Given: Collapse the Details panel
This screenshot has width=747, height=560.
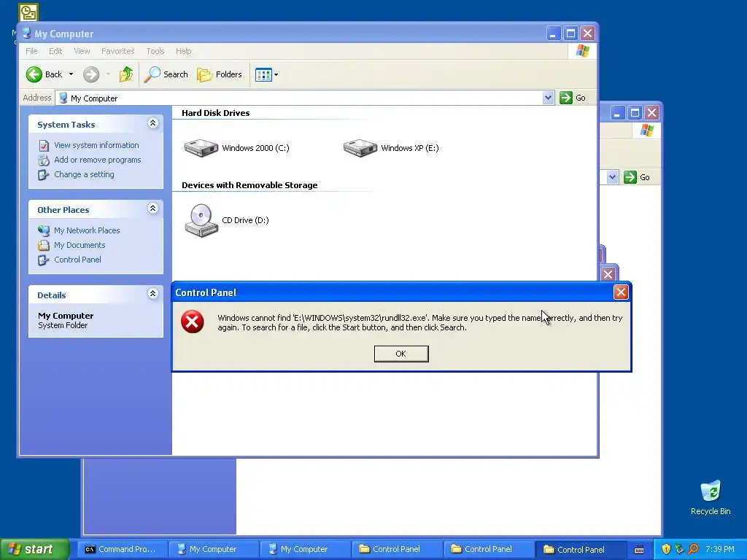Looking at the screenshot, I should click(x=153, y=294).
